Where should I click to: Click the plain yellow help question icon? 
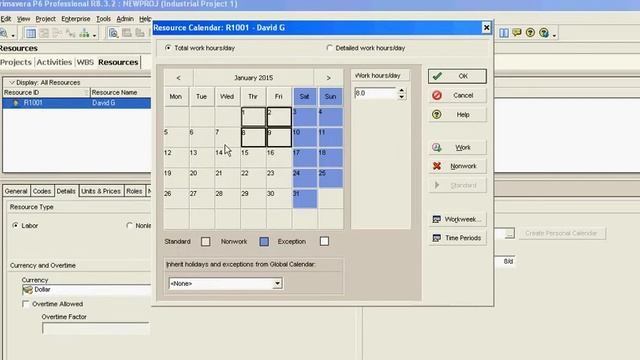(530, 32)
